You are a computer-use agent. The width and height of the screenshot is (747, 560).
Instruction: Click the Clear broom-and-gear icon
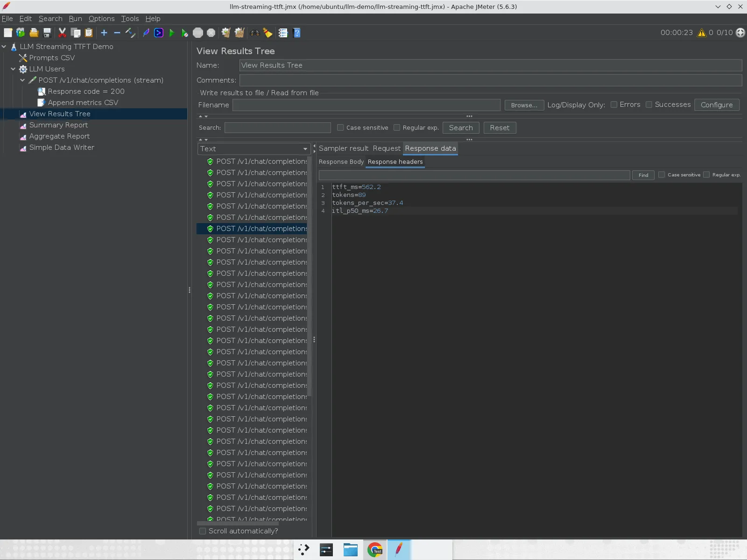226,33
